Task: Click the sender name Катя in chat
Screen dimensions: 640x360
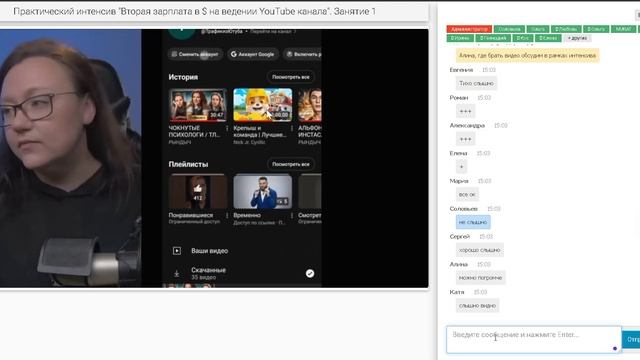Action: point(457,292)
